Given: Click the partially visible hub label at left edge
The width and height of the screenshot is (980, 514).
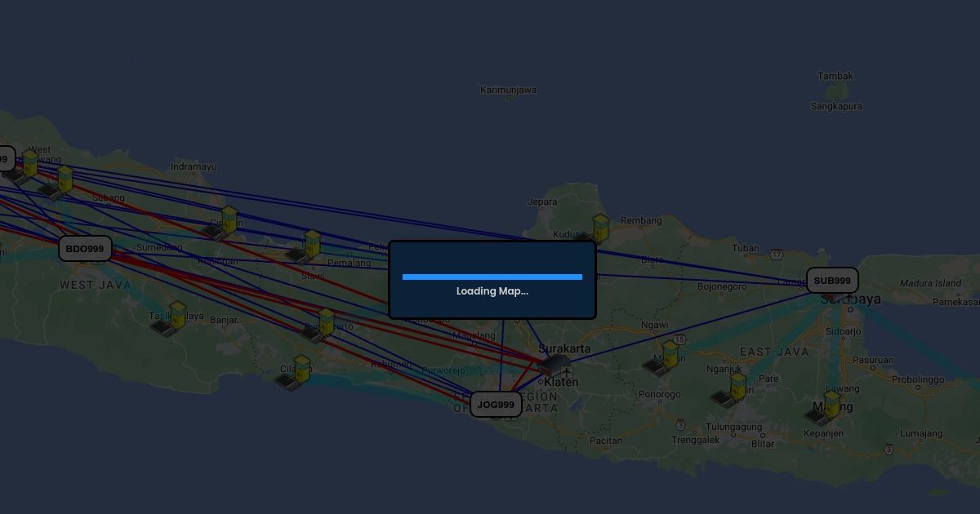Looking at the screenshot, I should [5, 159].
